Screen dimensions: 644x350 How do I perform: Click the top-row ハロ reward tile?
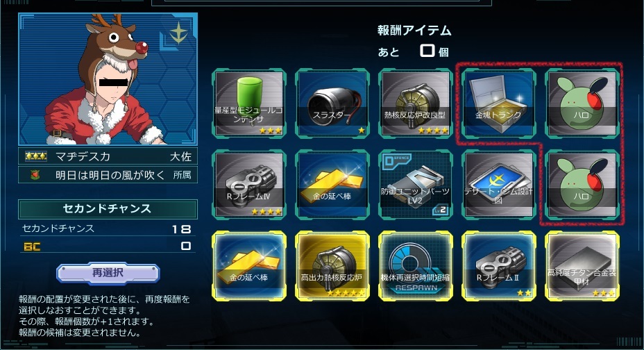point(582,103)
